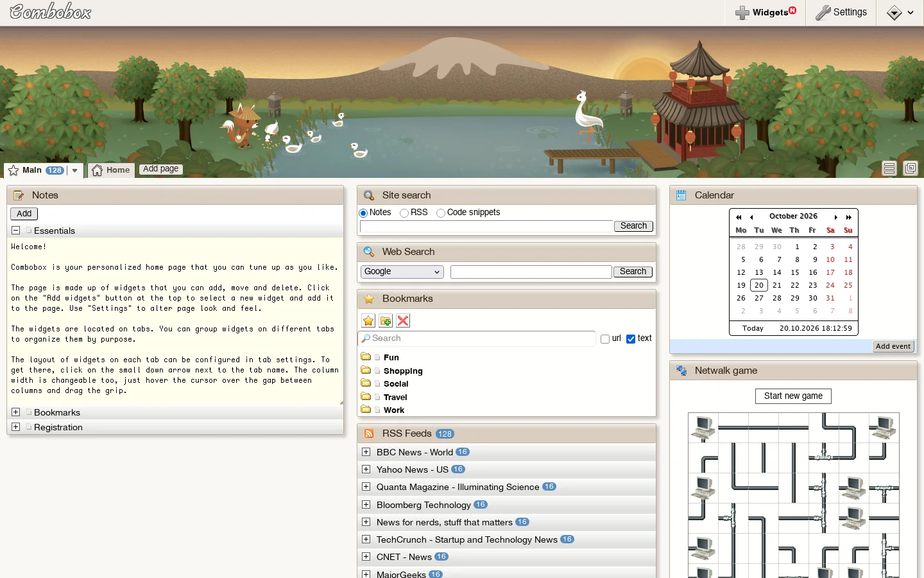This screenshot has height=578, width=924.
Task: Open Settings with wrench icon
Action: (x=841, y=13)
